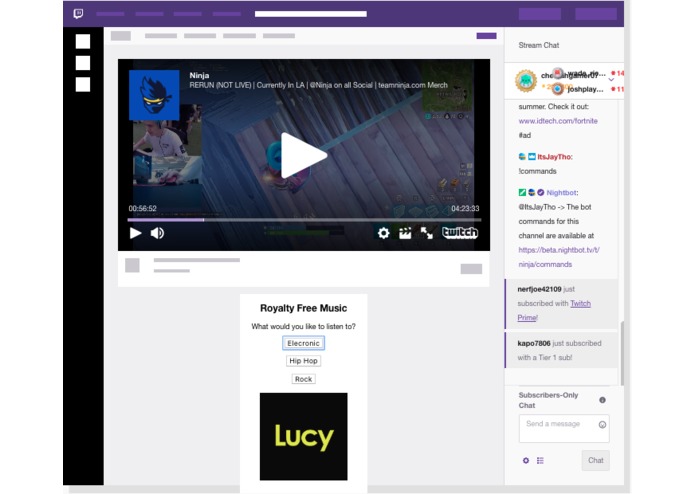Screen dimensions: 695x494
Task: Click the blue badge beside ItsJayTho
Action: tap(532, 157)
